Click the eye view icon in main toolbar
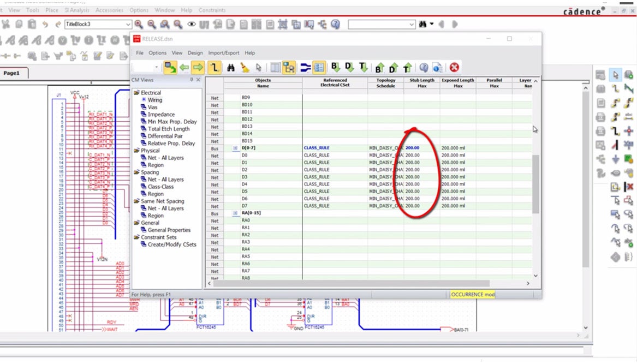 pos(192,25)
